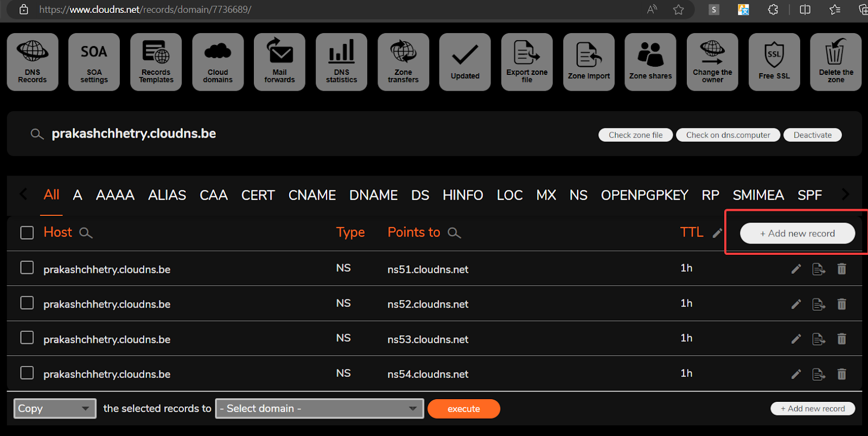Click Delete the zone tile
This screenshot has width=868, height=436.
pyautogui.click(x=836, y=62)
